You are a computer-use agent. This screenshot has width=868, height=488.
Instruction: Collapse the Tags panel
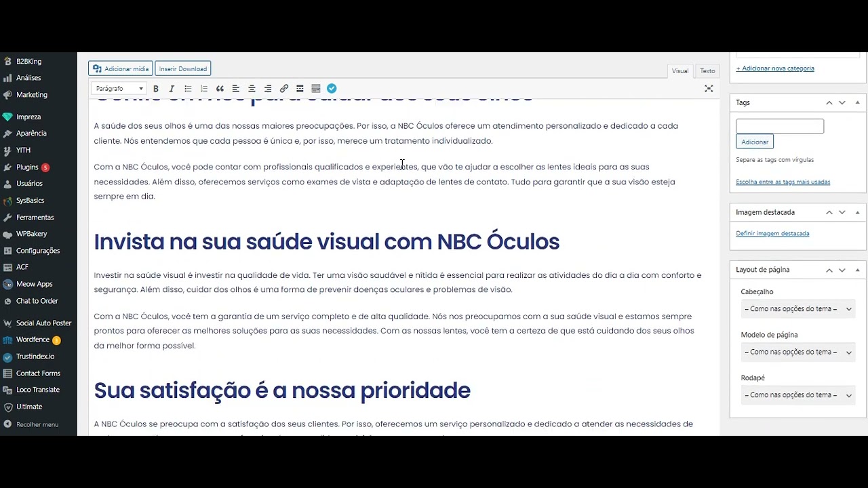coord(857,102)
